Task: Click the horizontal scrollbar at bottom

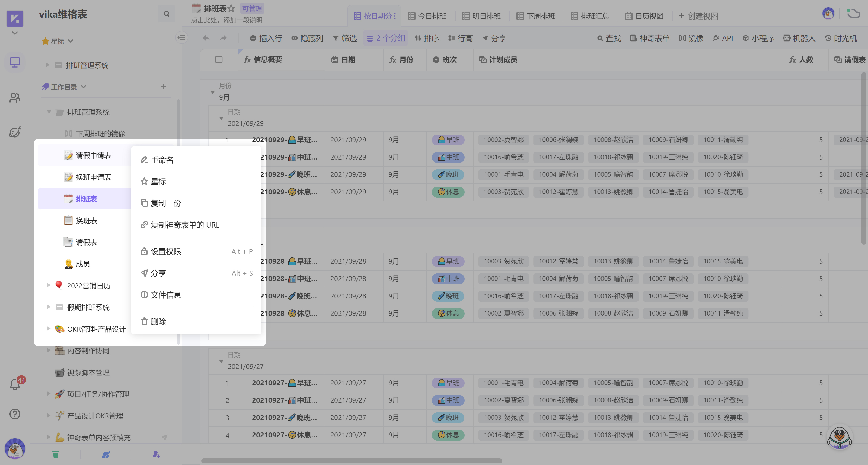Action: (352, 461)
